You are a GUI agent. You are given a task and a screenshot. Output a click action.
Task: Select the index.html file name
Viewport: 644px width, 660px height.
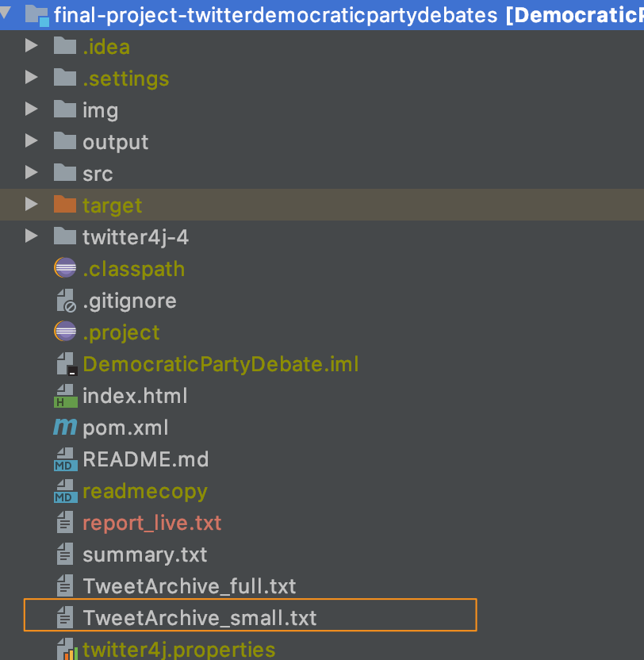coord(135,396)
